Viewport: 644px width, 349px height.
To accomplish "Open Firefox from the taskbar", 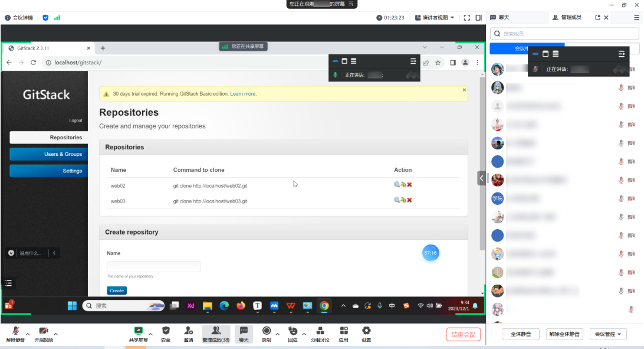I will pos(241,305).
